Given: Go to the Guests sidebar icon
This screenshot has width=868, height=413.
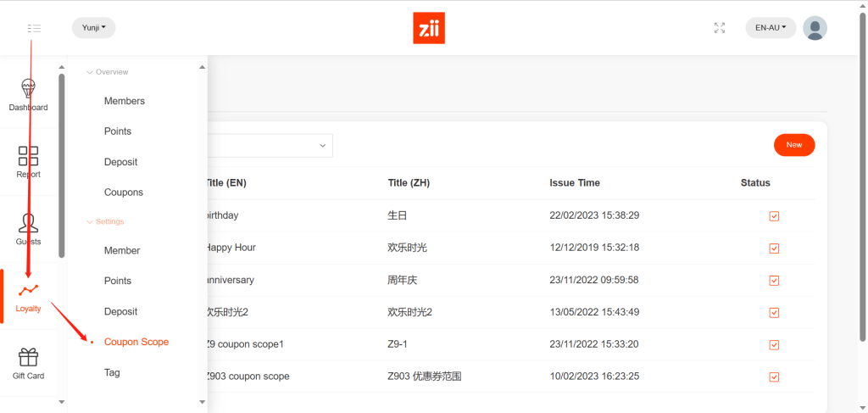Looking at the screenshot, I should [28, 228].
